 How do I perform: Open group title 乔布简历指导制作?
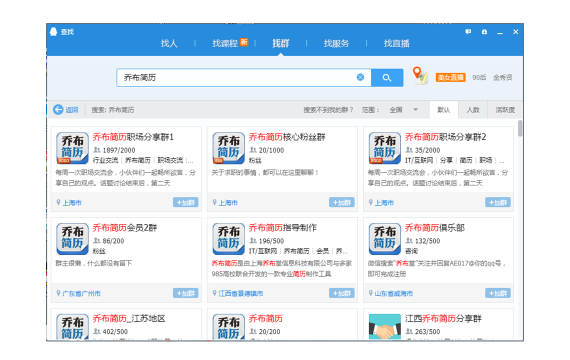pos(283,228)
